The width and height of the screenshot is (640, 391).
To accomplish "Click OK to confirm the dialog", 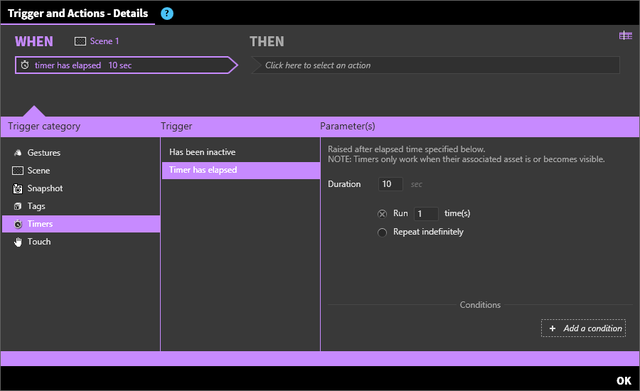I will pyautogui.click(x=624, y=381).
